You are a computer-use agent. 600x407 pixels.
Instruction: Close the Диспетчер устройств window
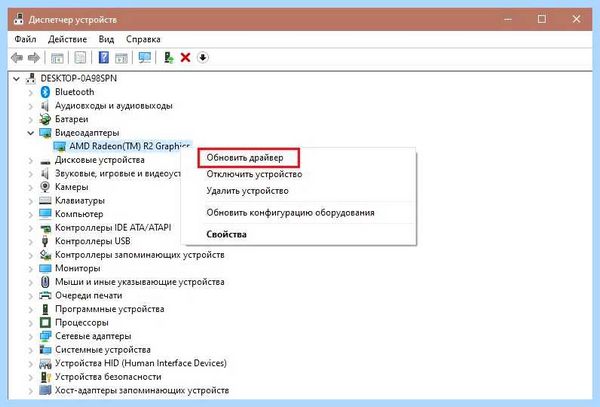(x=576, y=19)
